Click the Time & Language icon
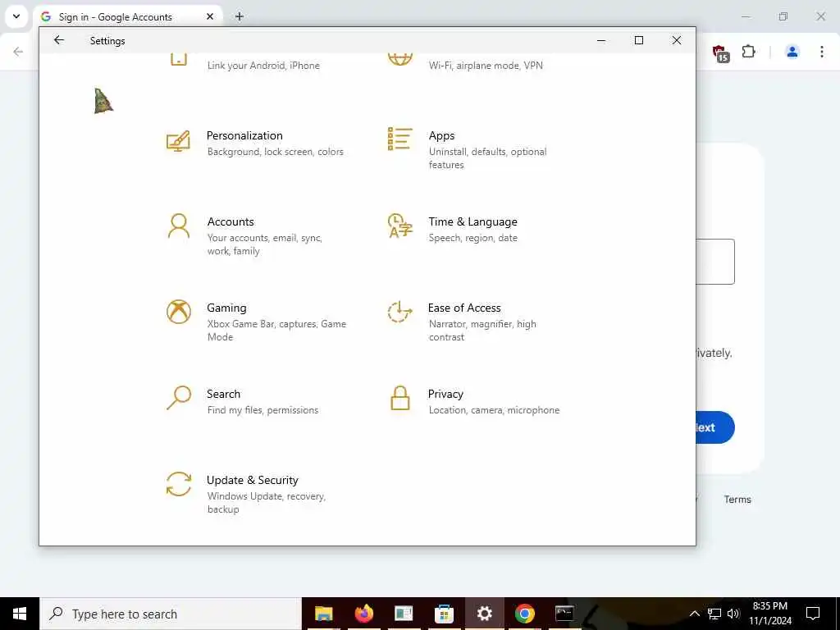 coord(399,226)
